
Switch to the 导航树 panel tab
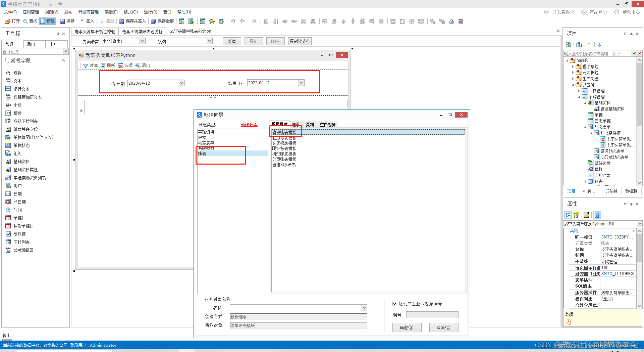611,191
